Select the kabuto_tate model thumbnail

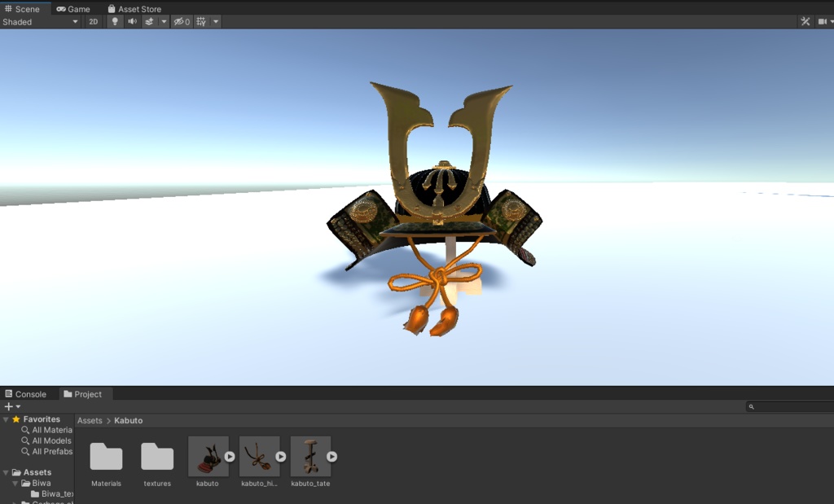[310, 456]
